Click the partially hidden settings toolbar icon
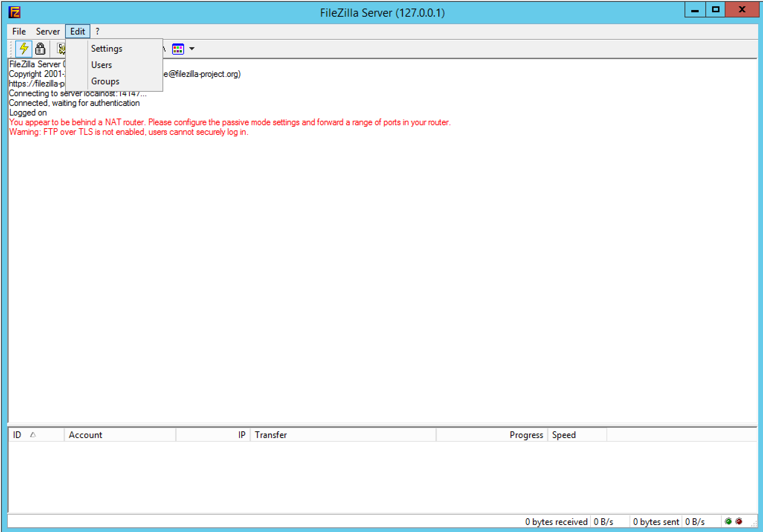Image resolution: width=763 pixels, height=532 pixels. [61, 49]
